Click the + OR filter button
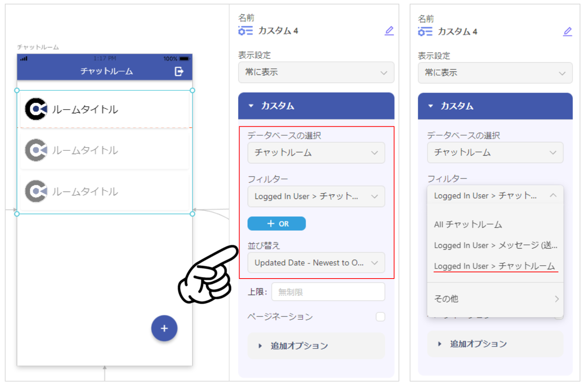Screen dimensions: 588x386 [277, 224]
